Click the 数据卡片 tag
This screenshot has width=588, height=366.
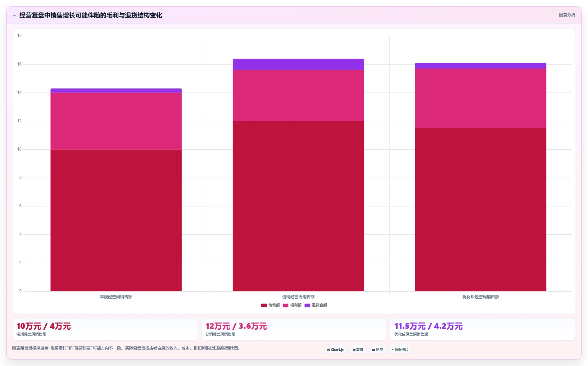400,350
